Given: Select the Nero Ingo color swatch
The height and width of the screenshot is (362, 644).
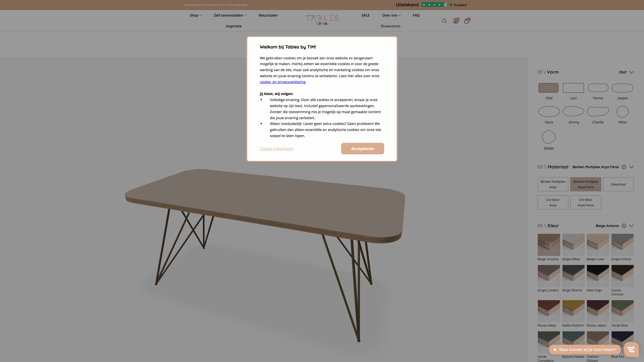Looking at the screenshot, I should click(598, 276).
